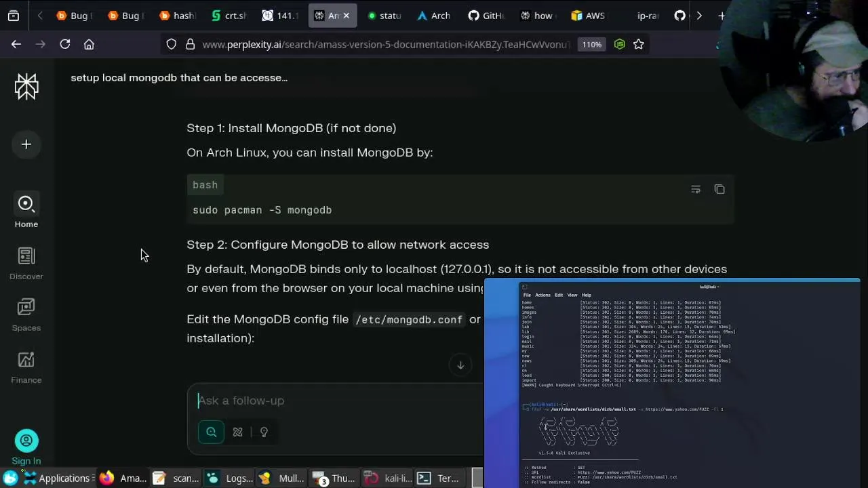Open the Terminal taskbar item
This screenshot has width=868, height=488.
tap(439, 479)
